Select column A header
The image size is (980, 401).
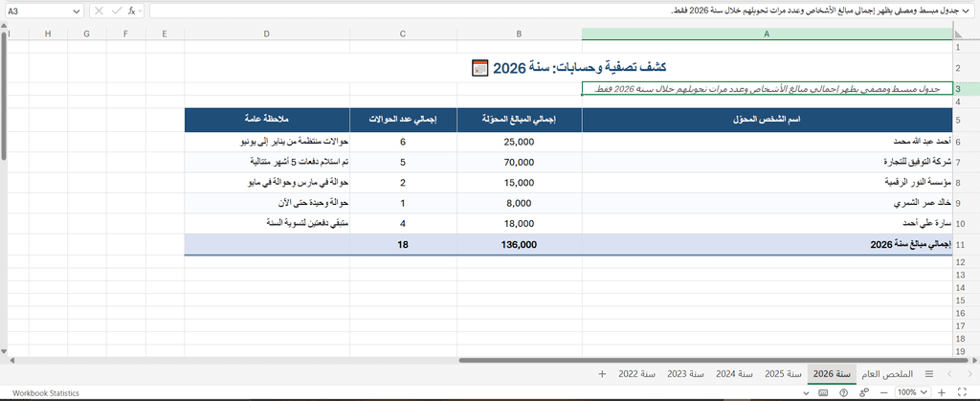coord(767,34)
